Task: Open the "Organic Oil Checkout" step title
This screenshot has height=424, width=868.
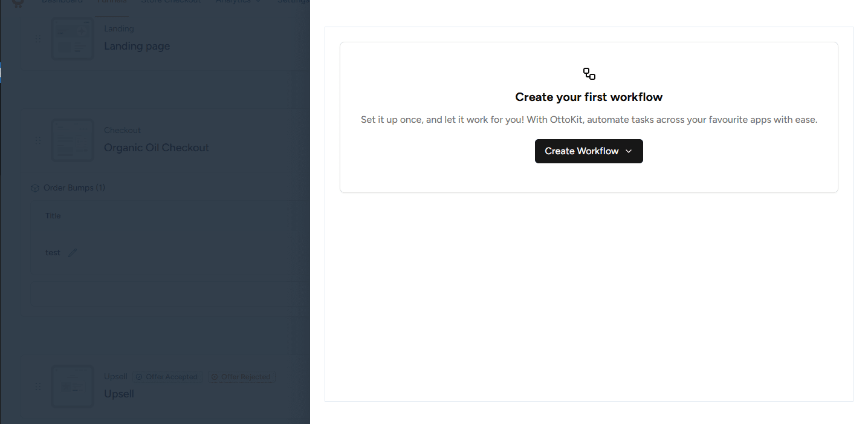Action: pyautogui.click(x=157, y=148)
